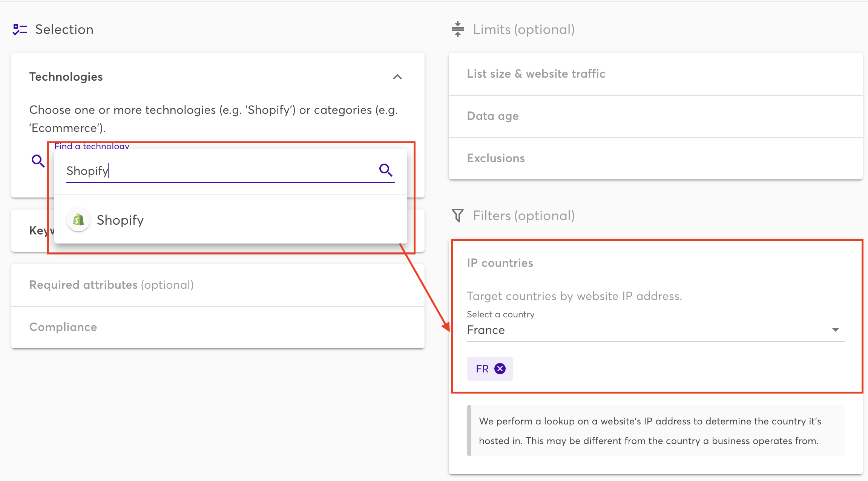The width and height of the screenshot is (868, 481).
Task: Click the Limits compress icon
Action: (x=457, y=29)
